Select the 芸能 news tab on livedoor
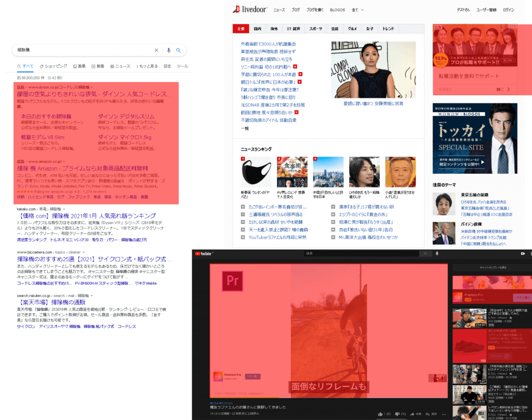532x420 pixels. pyautogui.click(x=335, y=29)
